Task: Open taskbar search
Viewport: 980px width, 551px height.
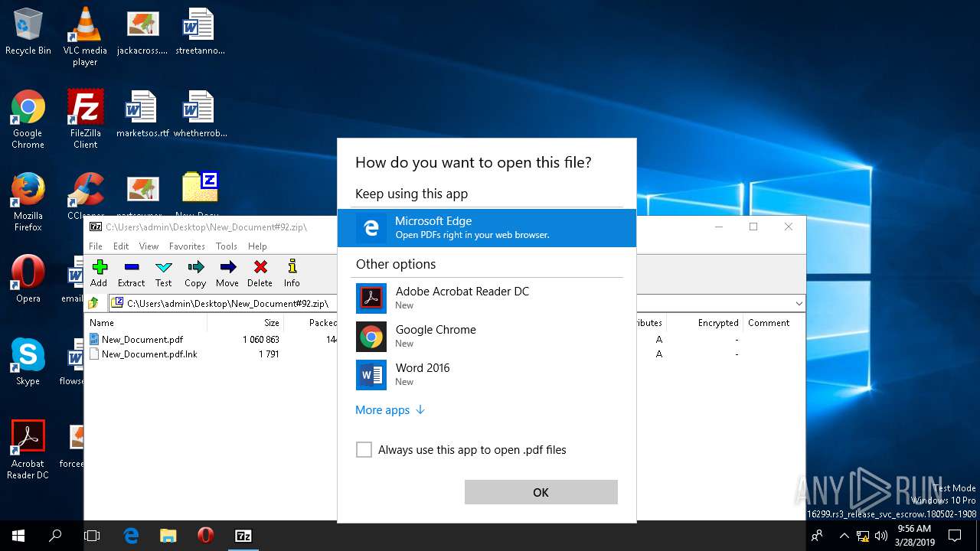Action: 55,536
